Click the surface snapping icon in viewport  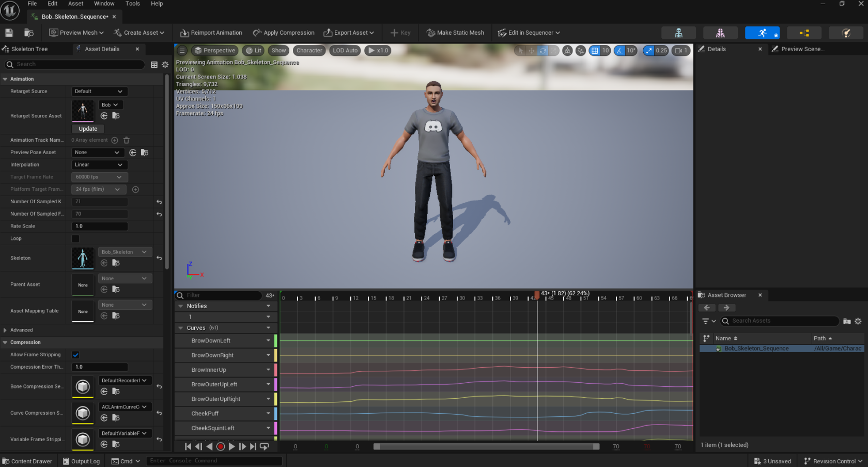(581, 51)
